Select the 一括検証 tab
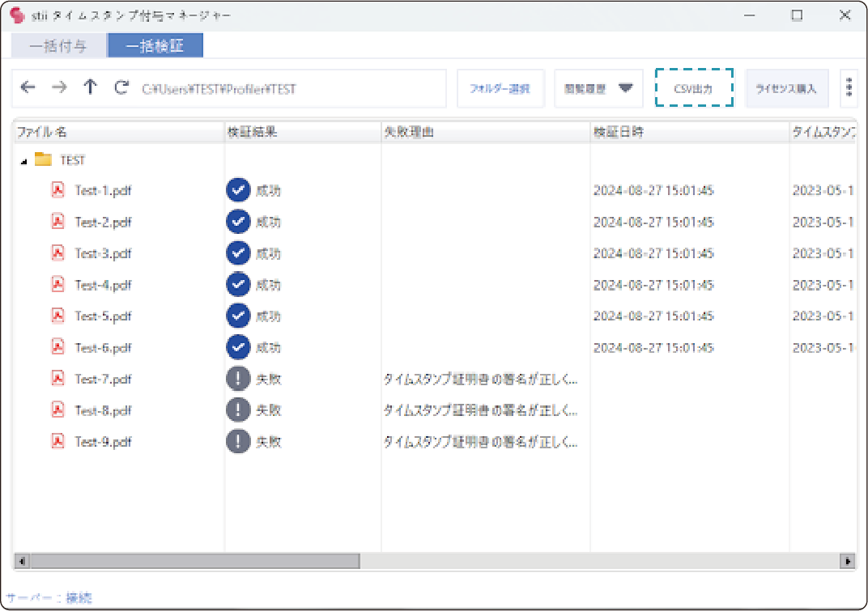This screenshot has width=868, height=611. click(155, 46)
